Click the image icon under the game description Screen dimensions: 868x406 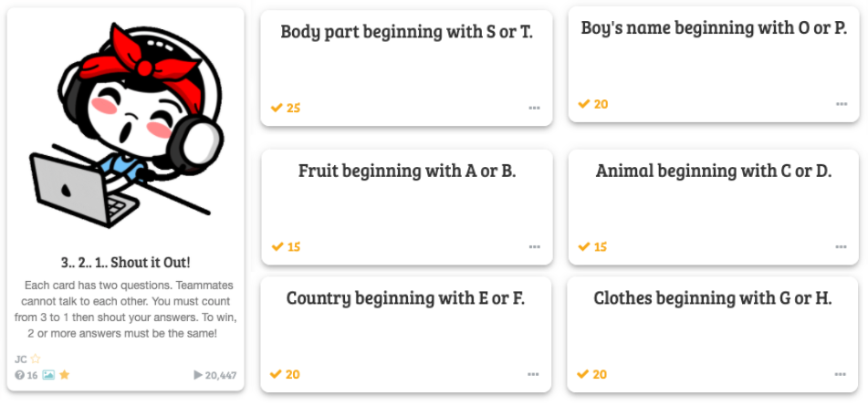pos(48,375)
